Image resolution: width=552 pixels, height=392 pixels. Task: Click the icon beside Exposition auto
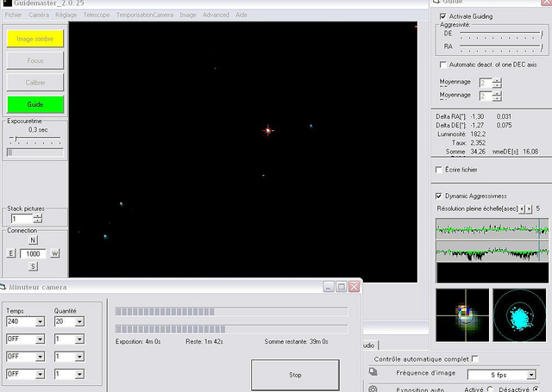[x=373, y=389]
